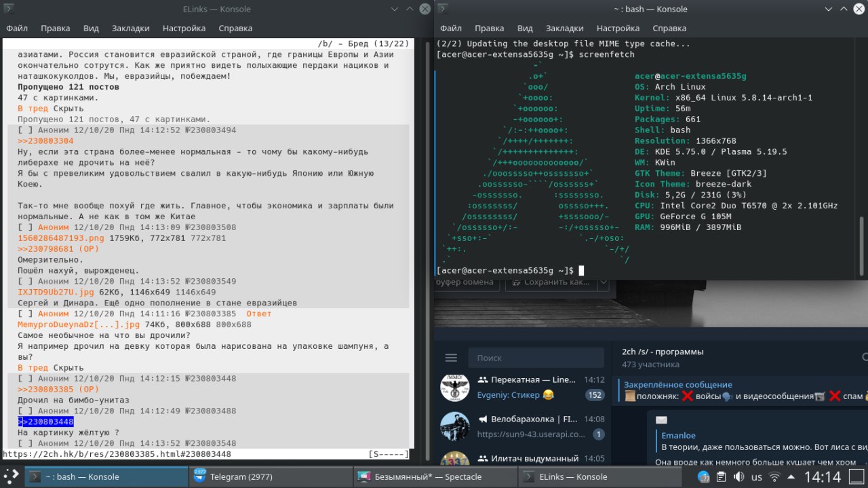Open Закладки menu in ELinks Konsole
868x488 pixels.
point(130,29)
